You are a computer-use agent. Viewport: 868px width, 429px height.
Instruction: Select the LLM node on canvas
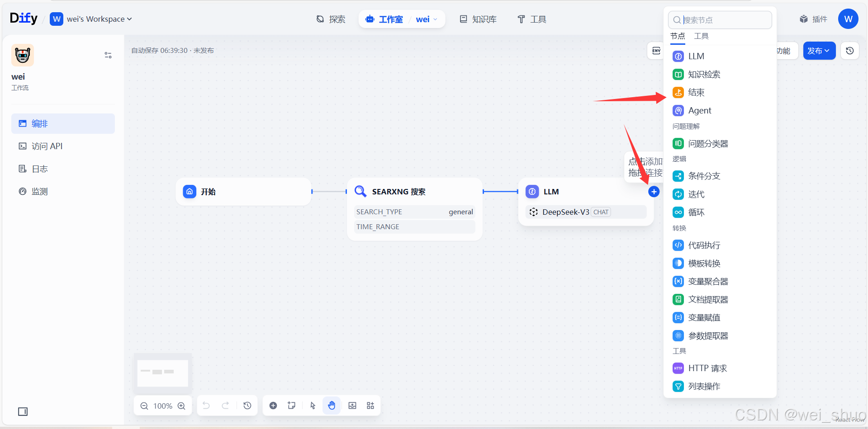pyautogui.click(x=586, y=202)
